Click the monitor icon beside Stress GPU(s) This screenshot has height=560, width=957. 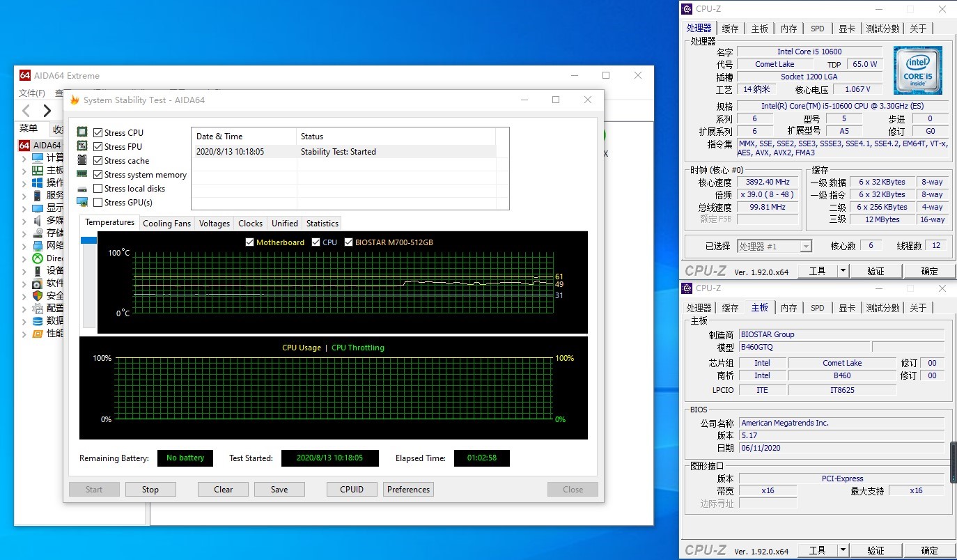(x=82, y=202)
